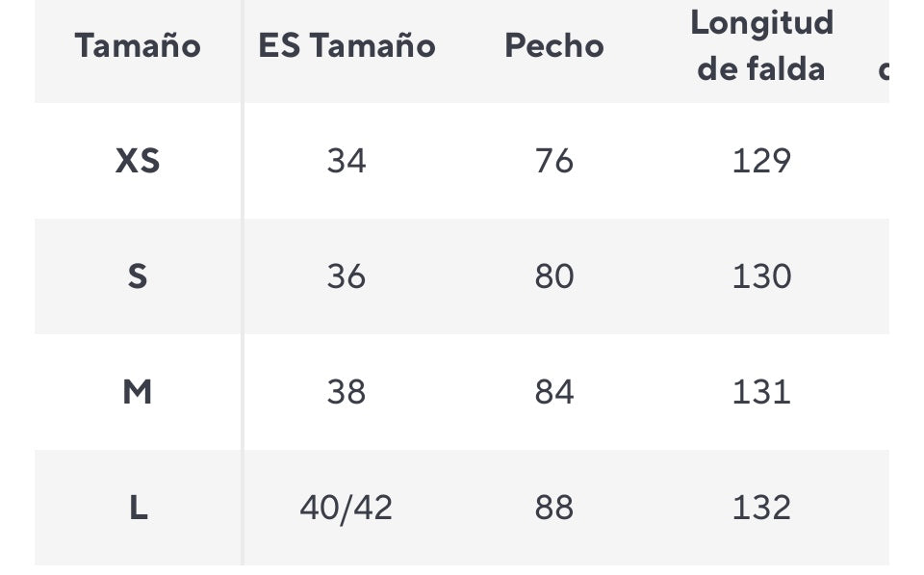The height and width of the screenshot is (575, 924).
Task: Click the S size row label
Action: coord(138,276)
